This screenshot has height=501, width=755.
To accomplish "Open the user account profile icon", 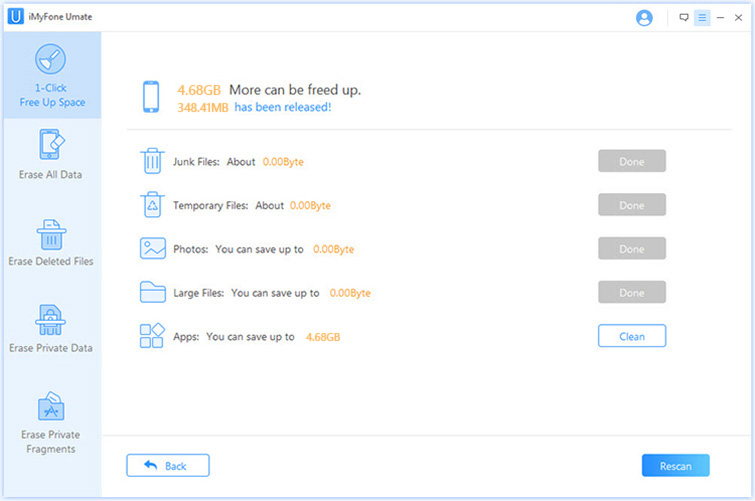I will point(644,18).
